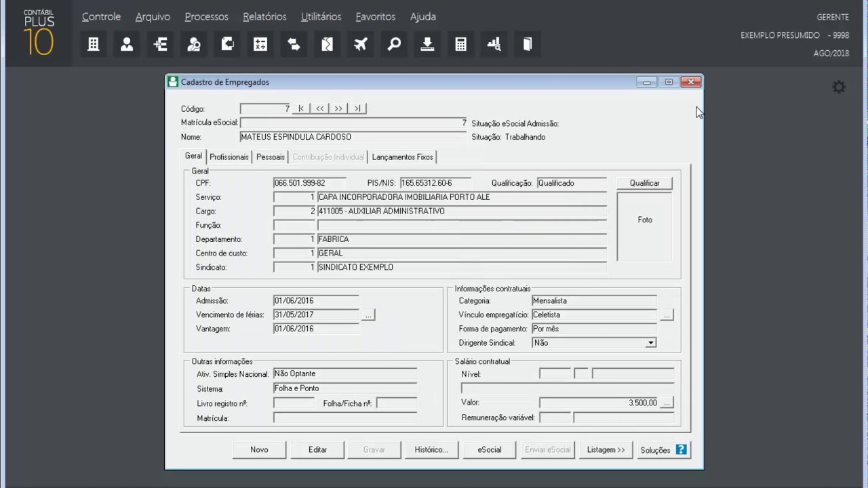
Task: Click the Foto placeholder box
Action: pyautogui.click(x=644, y=226)
